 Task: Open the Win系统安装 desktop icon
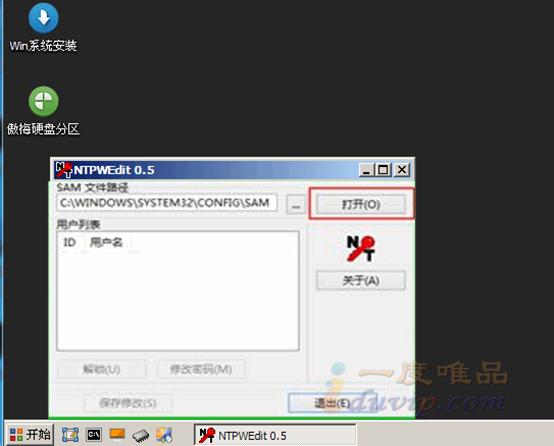point(43,28)
